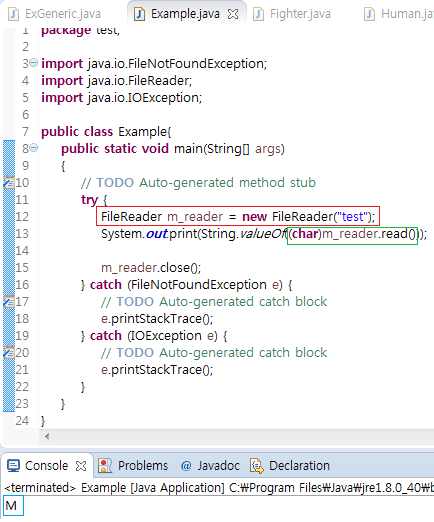Switch to the ExGeneric.java editor tab
Image resolution: width=434 pixels, height=522 pixels.
point(55,14)
